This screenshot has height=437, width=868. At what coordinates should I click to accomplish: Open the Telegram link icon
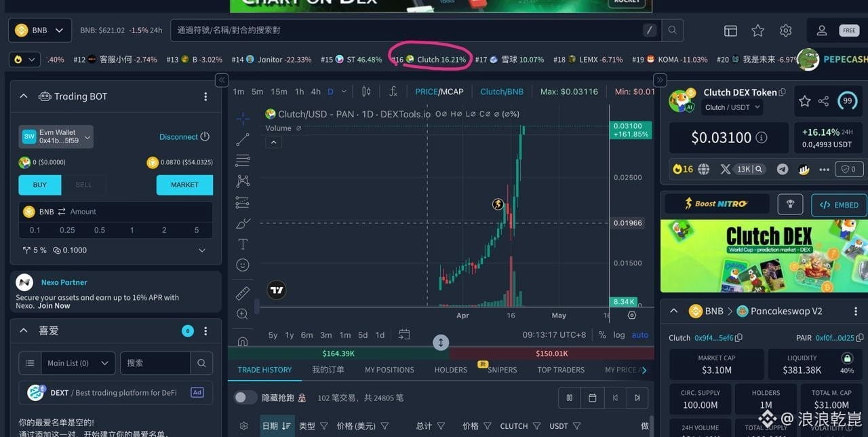tap(783, 169)
